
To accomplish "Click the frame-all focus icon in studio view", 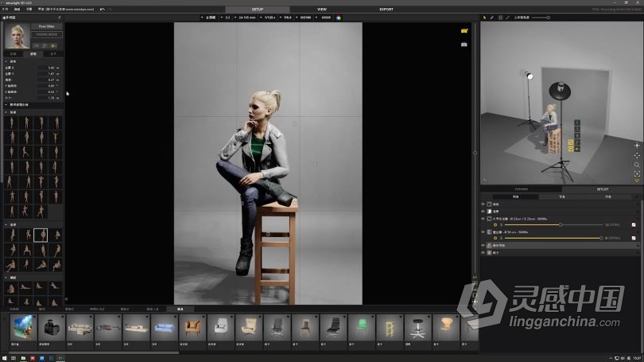I will tap(637, 173).
